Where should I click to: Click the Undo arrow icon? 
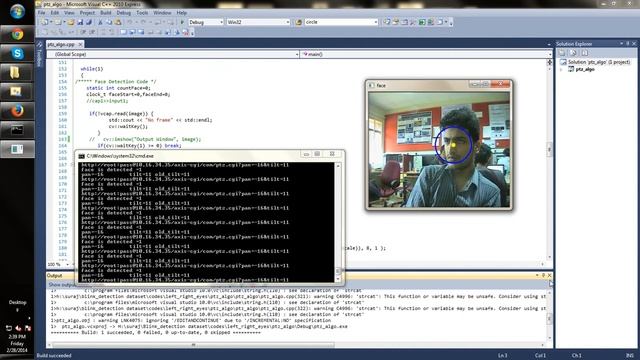130,22
